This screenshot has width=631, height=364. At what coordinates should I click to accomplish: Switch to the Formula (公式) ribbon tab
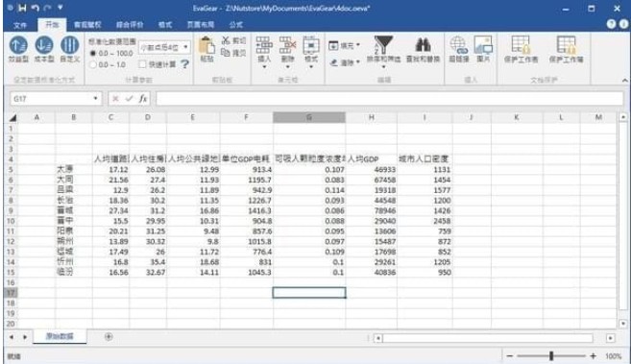click(x=236, y=25)
